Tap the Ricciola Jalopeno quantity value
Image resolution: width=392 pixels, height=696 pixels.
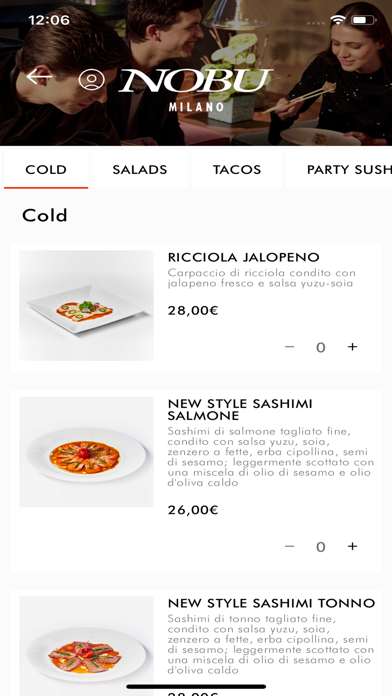pyautogui.click(x=321, y=348)
